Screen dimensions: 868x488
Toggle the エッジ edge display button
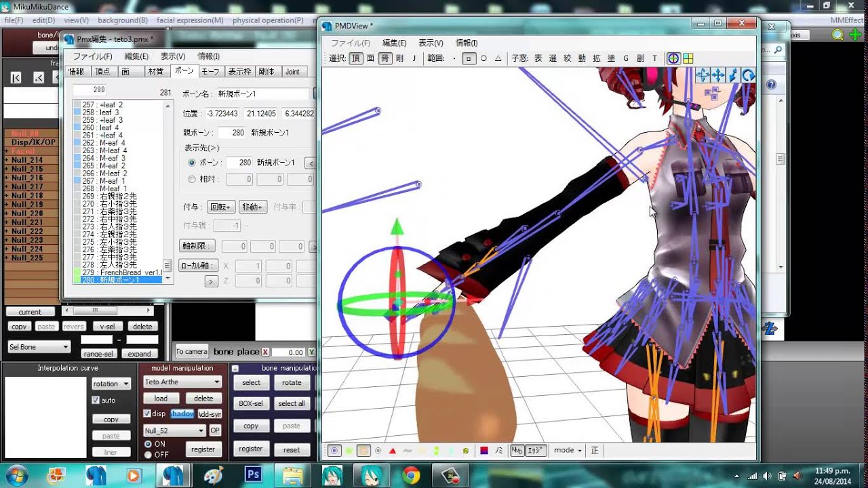[x=536, y=450]
